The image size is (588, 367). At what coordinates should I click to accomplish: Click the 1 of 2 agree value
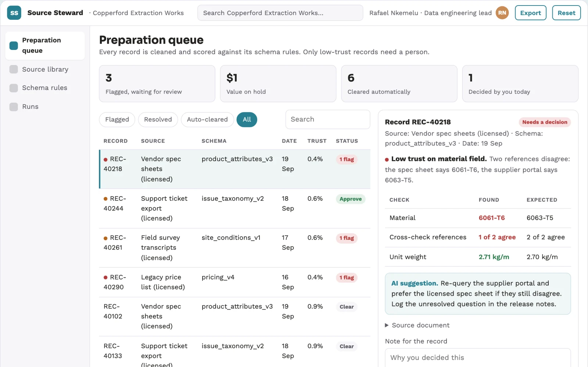click(497, 237)
